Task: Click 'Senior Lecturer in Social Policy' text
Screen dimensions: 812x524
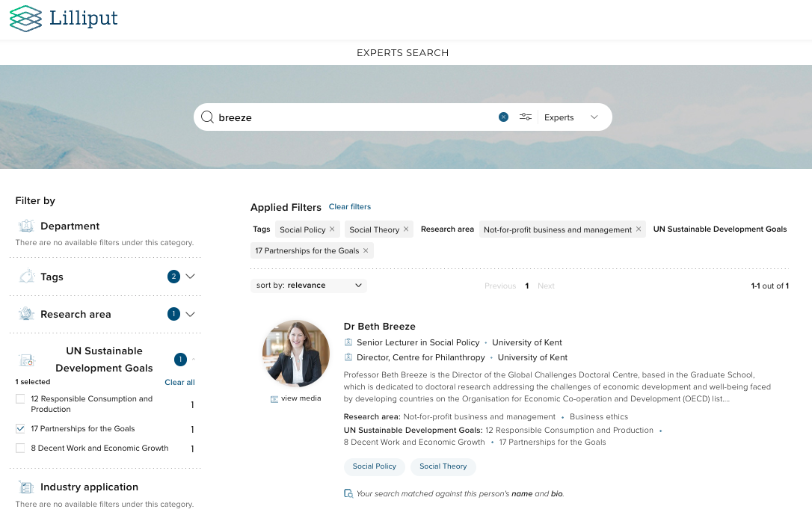Action: [418, 342]
